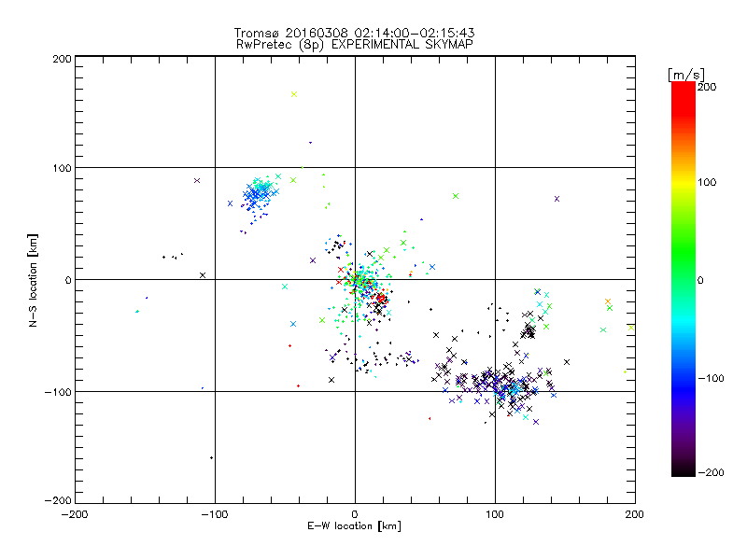
Task: Click the black bottom section of the colorbar
Action: point(684,467)
